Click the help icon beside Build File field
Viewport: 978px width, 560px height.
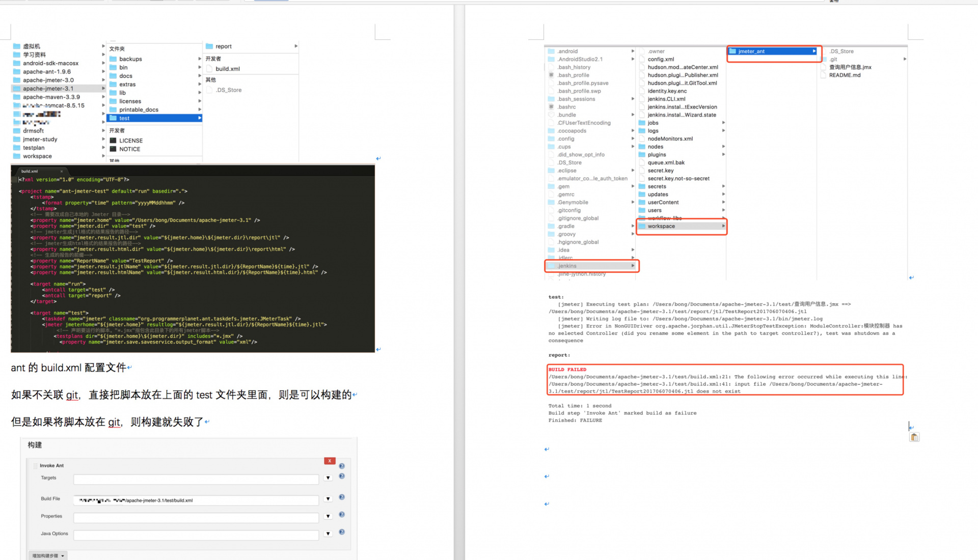(x=342, y=497)
